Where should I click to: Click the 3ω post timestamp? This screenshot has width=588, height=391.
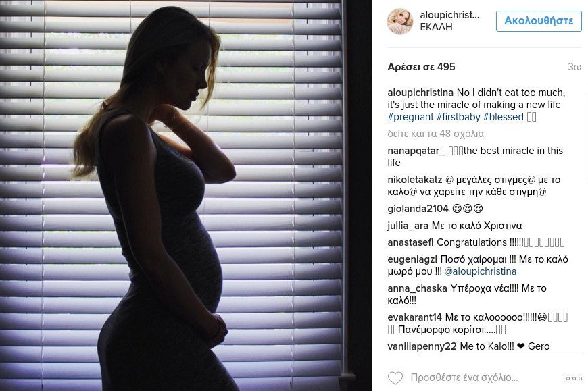[x=574, y=67]
